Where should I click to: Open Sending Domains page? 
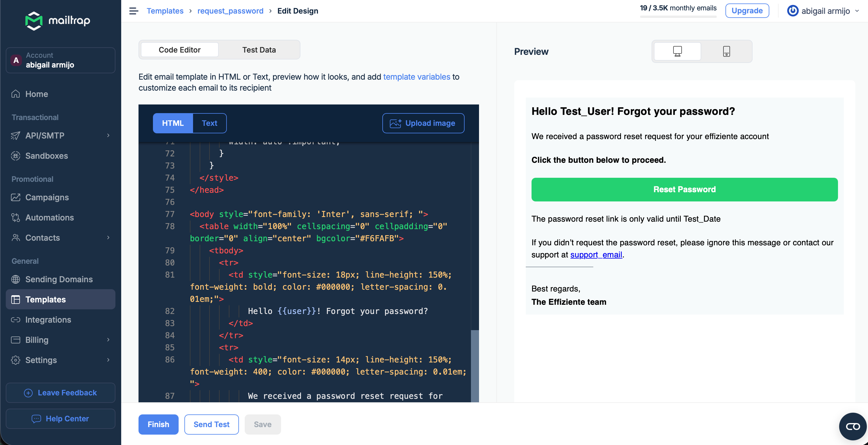point(59,279)
